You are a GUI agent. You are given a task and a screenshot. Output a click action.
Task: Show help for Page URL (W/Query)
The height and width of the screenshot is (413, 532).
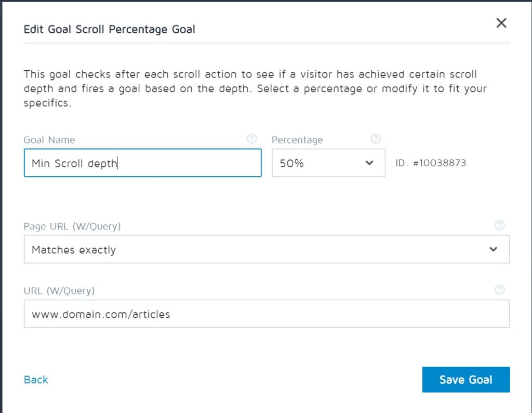[x=500, y=225]
